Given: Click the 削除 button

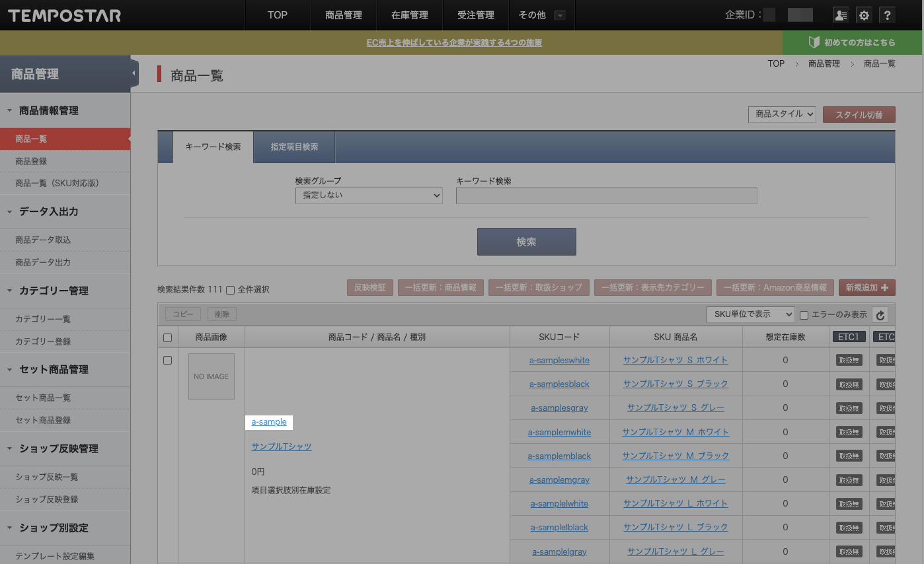Looking at the screenshot, I should tap(222, 314).
